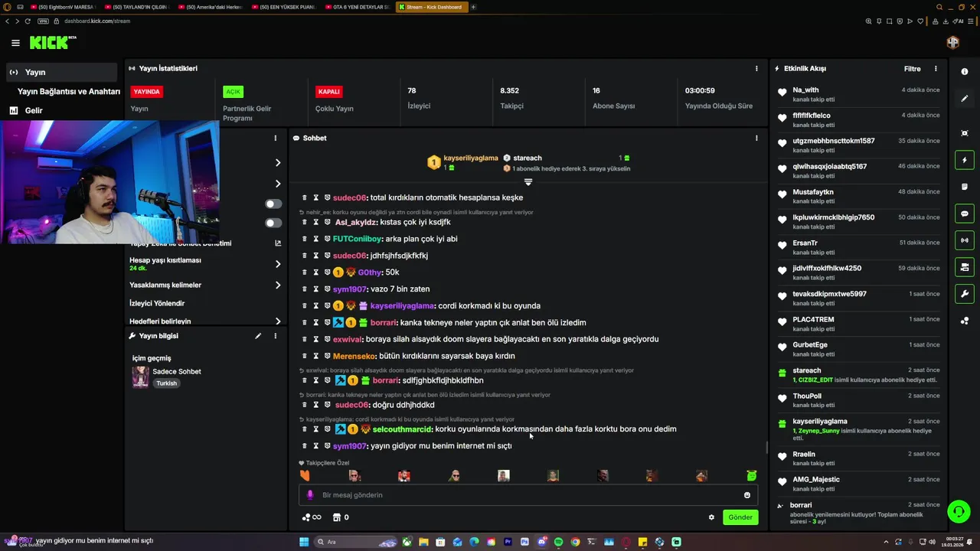This screenshot has width=980, height=551.
Task: Toggle the upper moderation switch
Action: [x=273, y=204]
